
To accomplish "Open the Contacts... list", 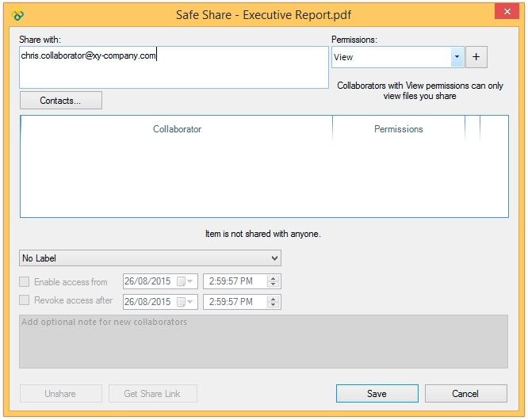I will click(61, 101).
